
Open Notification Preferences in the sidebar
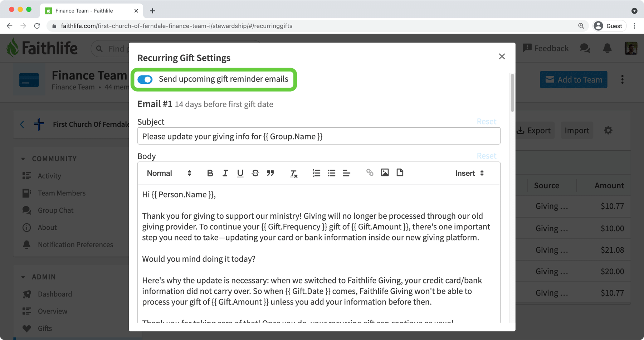pyautogui.click(x=75, y=245)
